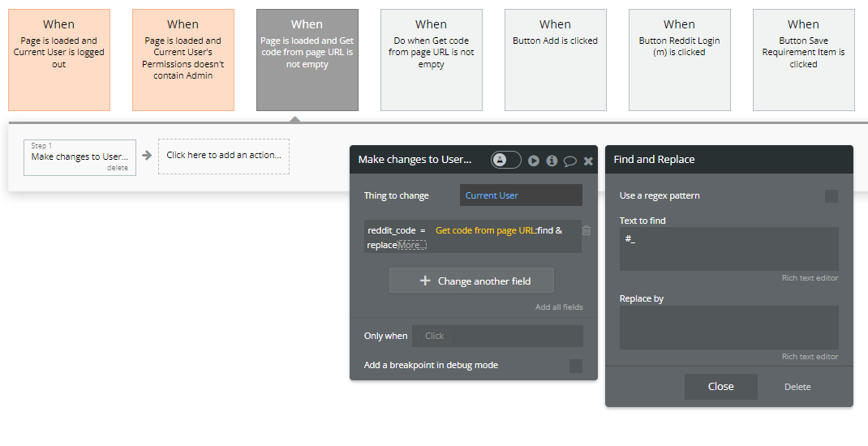
Task: Toggle the flask switch in action header
Action: point(505,161)
